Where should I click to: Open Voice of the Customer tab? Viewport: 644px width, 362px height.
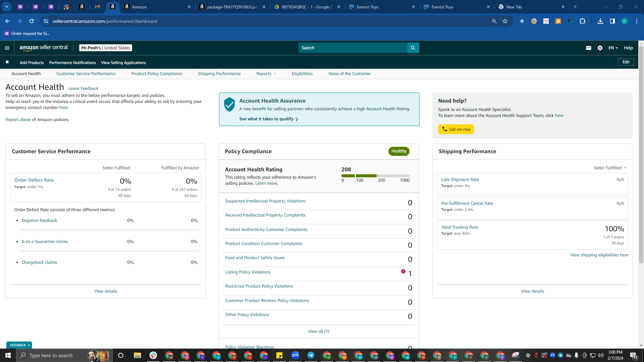(x=349, y=74)
